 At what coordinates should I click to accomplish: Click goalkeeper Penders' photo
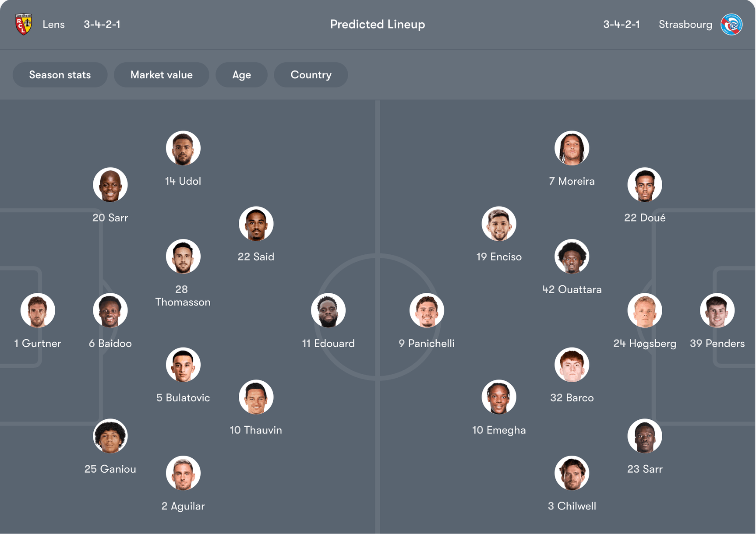pyautogui.click(x=717, y=310)
